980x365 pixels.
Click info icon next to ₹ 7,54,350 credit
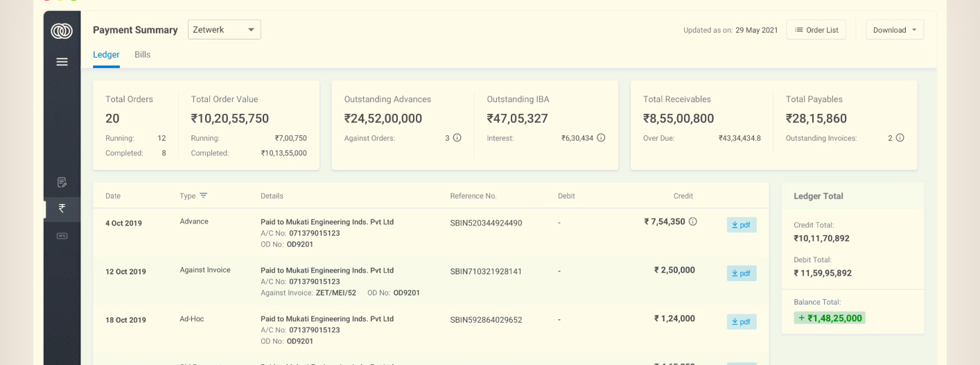point(692,222)
